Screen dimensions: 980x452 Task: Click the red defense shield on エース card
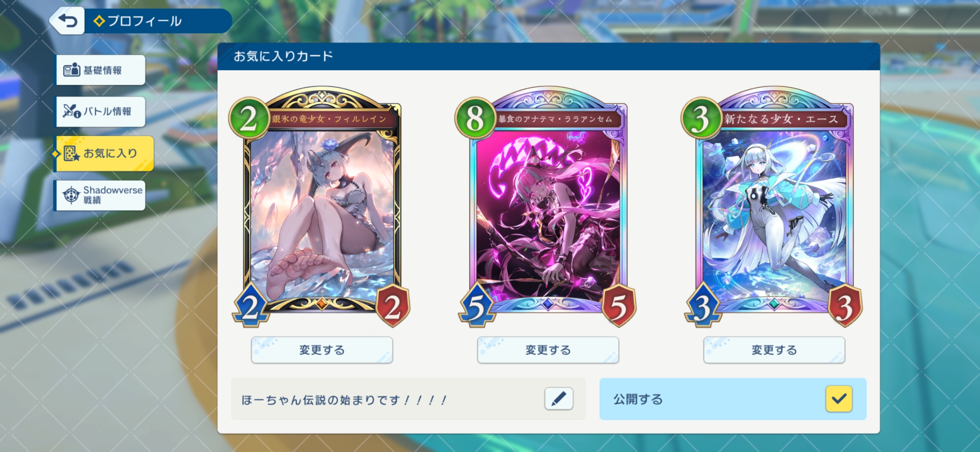pos(844,306)
